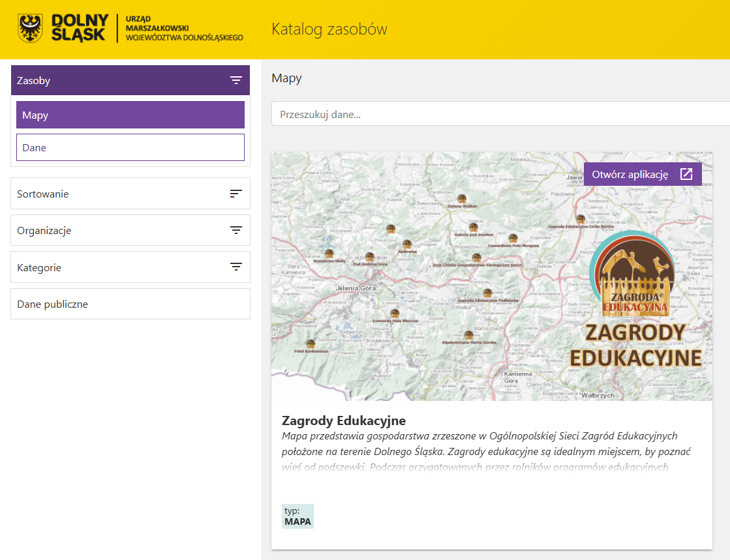Image resolution: width=730 pixels, height=560 pixels.
Task: Click the Otwórz aplikację button
Action: click(x=643, y=175)
